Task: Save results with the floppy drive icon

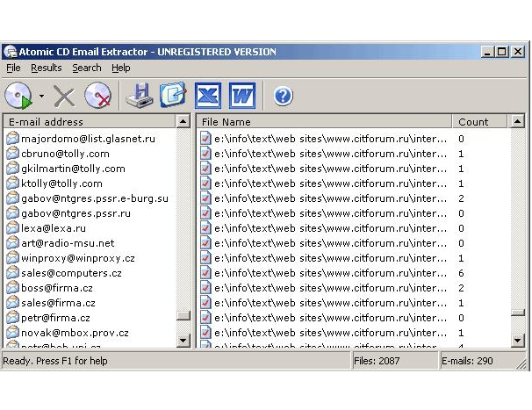Action: (139, 96)
